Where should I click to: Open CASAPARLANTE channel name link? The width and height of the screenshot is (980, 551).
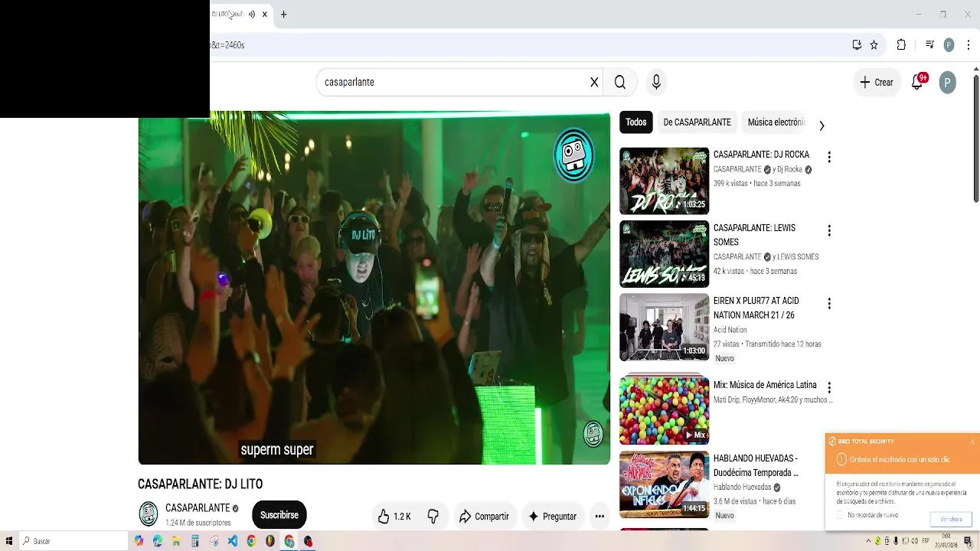tap(198, 508)
